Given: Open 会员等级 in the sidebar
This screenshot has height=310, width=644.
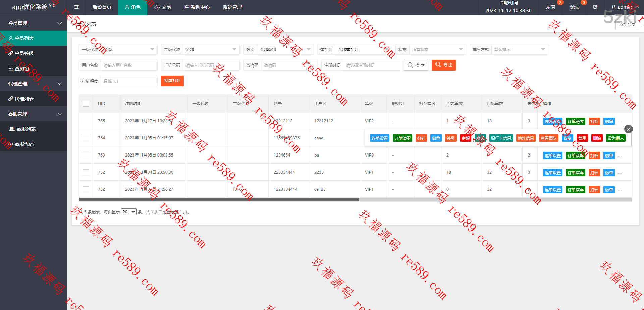Looking at the screenshot, I should coord(24,53).
